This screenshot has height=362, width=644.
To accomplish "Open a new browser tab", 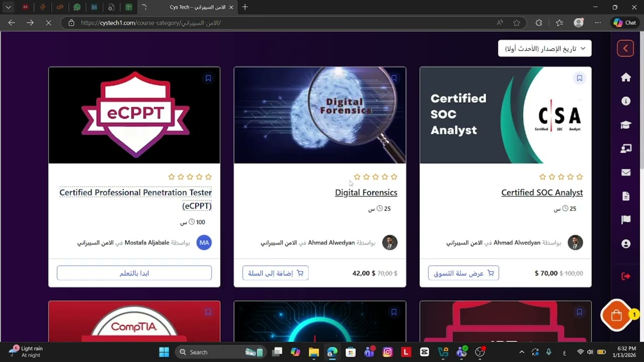I will pyautogui.click(x=245, y=7).
